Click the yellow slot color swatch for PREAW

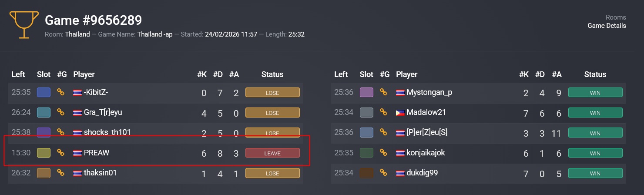pyautogui.click(x=44, y=153)
